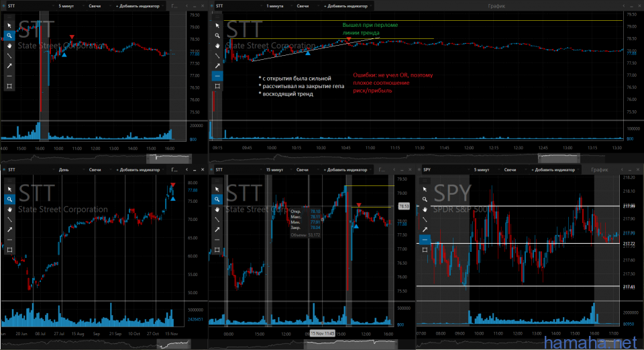The height and width of the screenshot is (350, 644).
Task: Select arrow tool in STT День chart
Action: click(9, 230)
